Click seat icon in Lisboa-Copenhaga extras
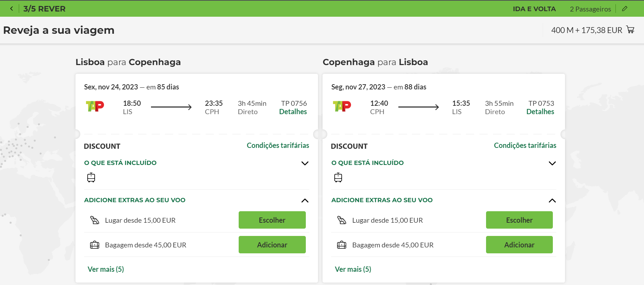Screen dimensions: 644x285 (95, 220)
